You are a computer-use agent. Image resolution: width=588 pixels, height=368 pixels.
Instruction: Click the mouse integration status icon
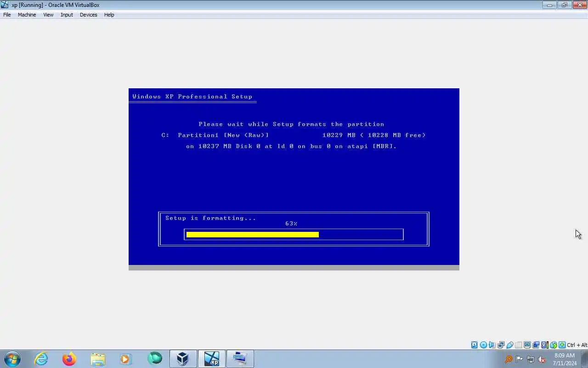553,345
